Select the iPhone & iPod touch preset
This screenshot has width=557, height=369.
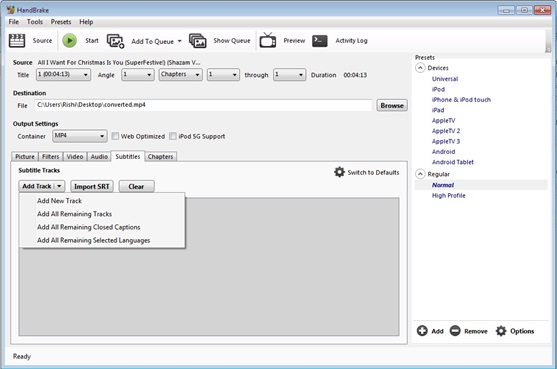[x=461, y=100]
